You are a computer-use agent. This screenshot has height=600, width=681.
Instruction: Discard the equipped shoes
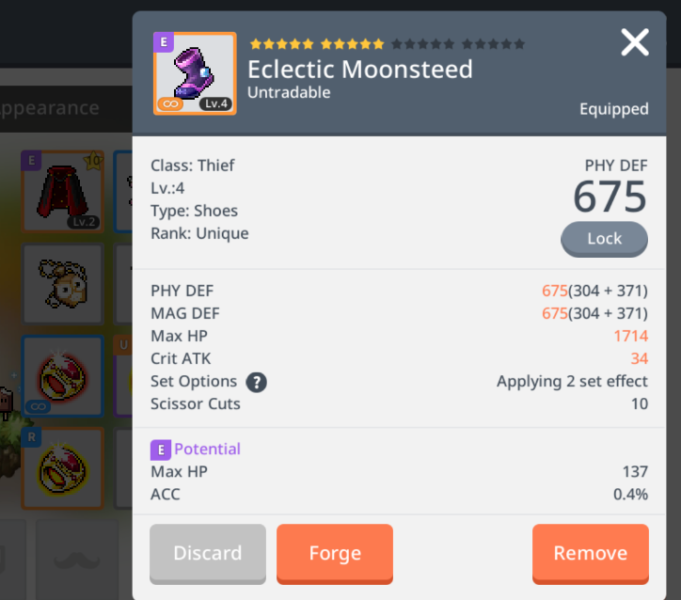click(x=208, y=554)
